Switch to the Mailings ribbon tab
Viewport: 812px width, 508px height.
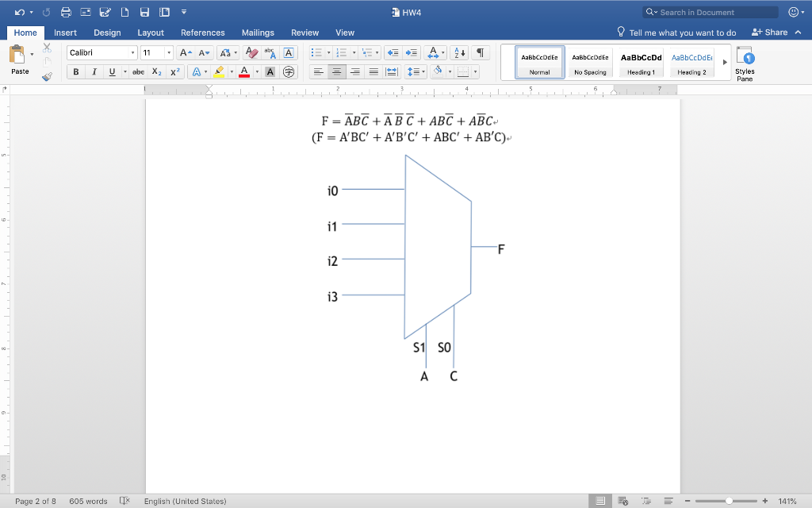pos(259,33)
